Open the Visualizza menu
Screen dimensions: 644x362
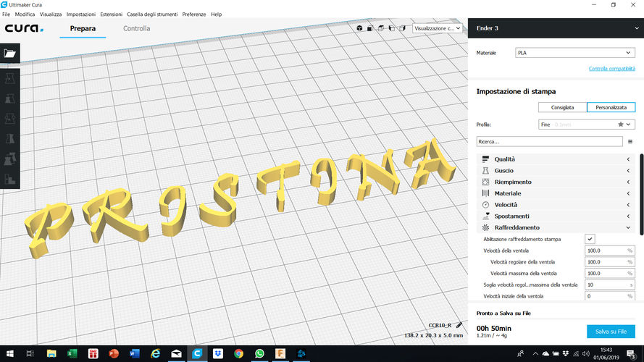[x=51, y=14]
